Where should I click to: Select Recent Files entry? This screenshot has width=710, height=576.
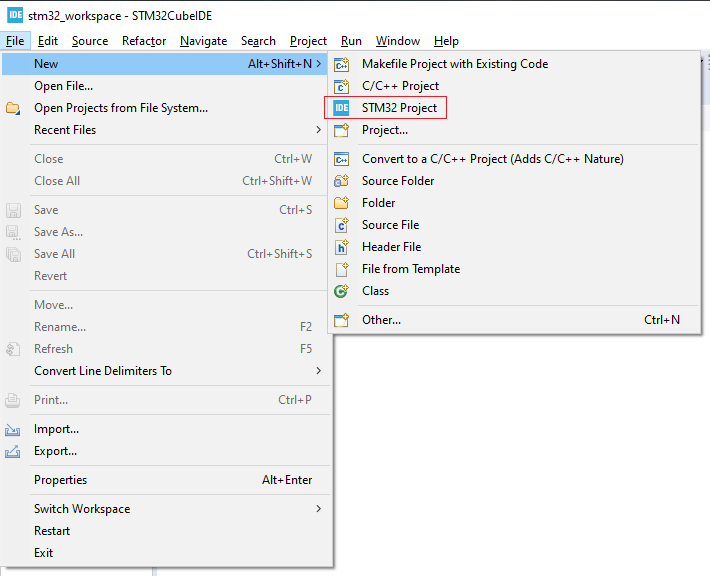pyautogui.click(x=165, y=130)
